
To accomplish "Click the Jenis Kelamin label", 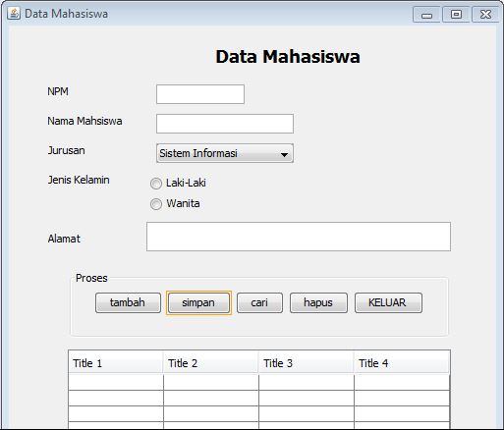I will point(79,180).
